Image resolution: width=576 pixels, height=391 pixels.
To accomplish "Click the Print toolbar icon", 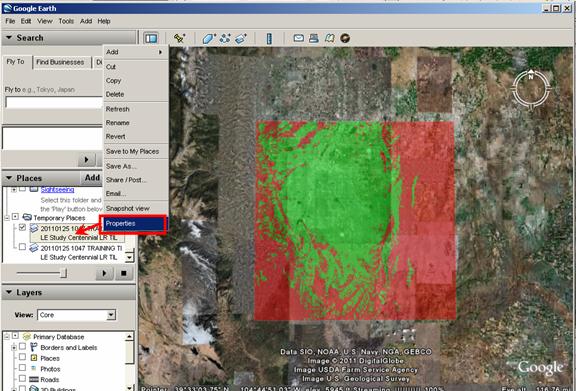I will tap(314, 38).
